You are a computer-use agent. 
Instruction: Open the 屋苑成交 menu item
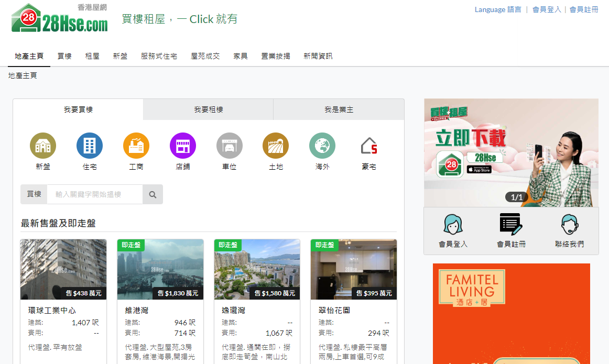[205, 56]
